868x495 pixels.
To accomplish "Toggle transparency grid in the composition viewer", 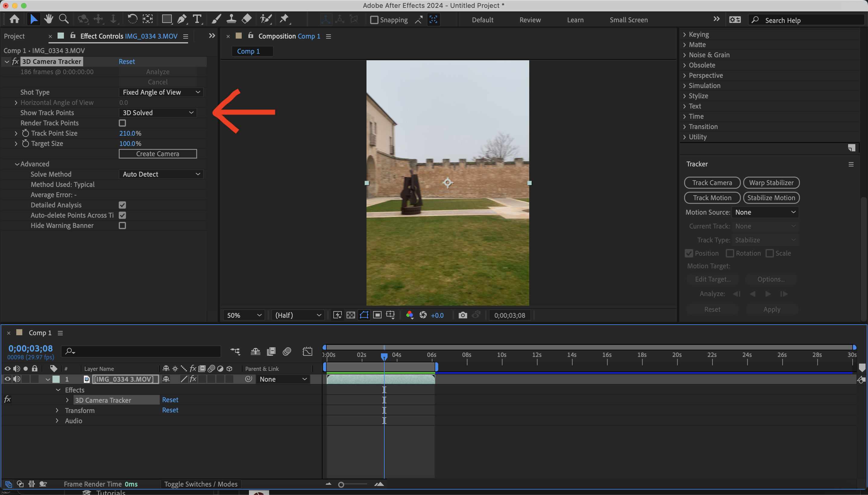I will [x=351, y=315].
